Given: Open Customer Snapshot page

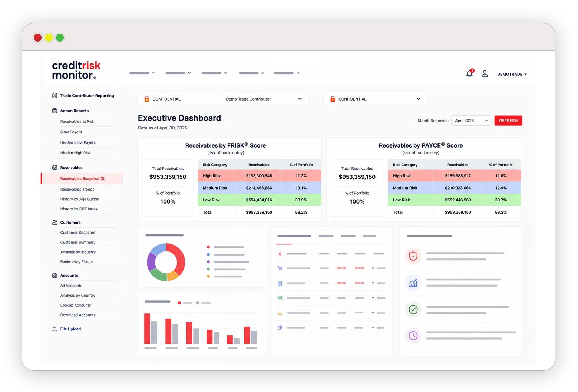Looking at the screenshot, I should click(x=78, y=233).
